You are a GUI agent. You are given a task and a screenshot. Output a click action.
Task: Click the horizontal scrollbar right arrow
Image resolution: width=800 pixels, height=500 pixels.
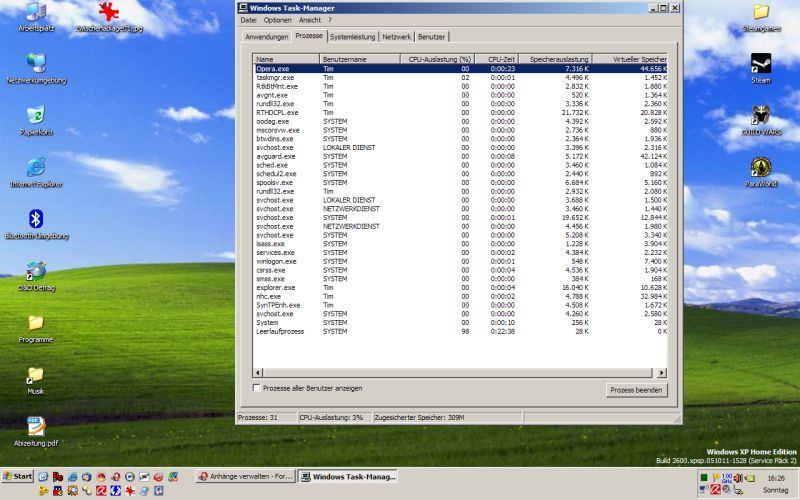point(662,373)
